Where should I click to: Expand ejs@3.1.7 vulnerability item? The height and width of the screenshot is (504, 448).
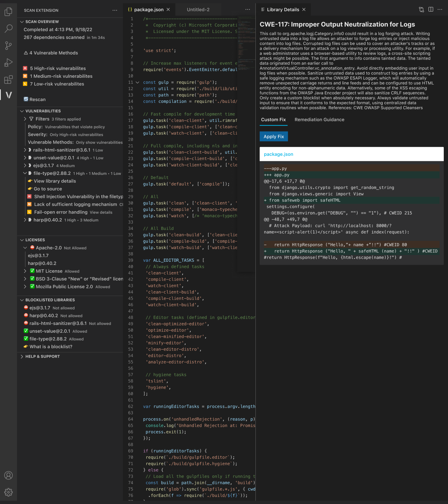tap(25, 165)
